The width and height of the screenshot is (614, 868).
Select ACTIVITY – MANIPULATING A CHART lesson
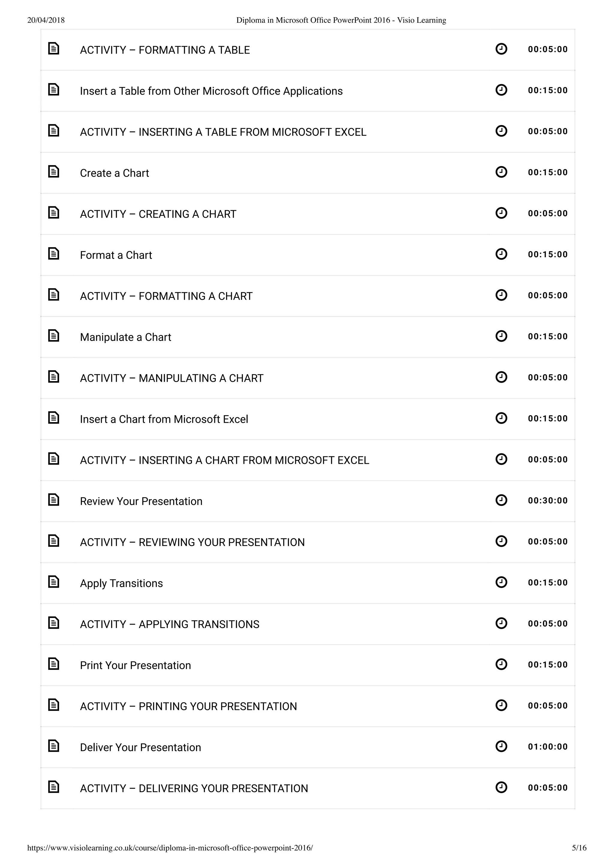tap(172, 378)
